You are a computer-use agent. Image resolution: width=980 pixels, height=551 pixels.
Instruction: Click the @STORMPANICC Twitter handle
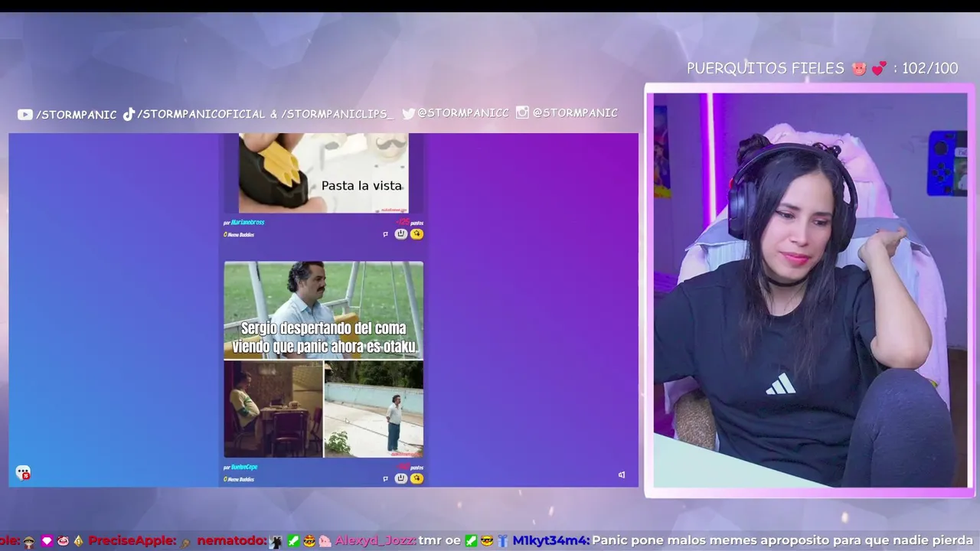coord(462,113)
